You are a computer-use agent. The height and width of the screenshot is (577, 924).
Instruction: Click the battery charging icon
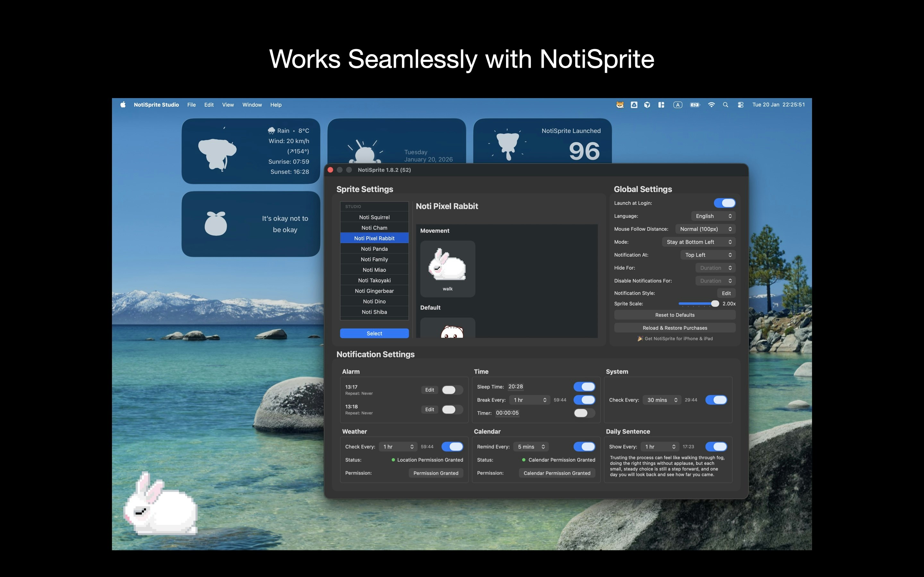tap(695, 105)
